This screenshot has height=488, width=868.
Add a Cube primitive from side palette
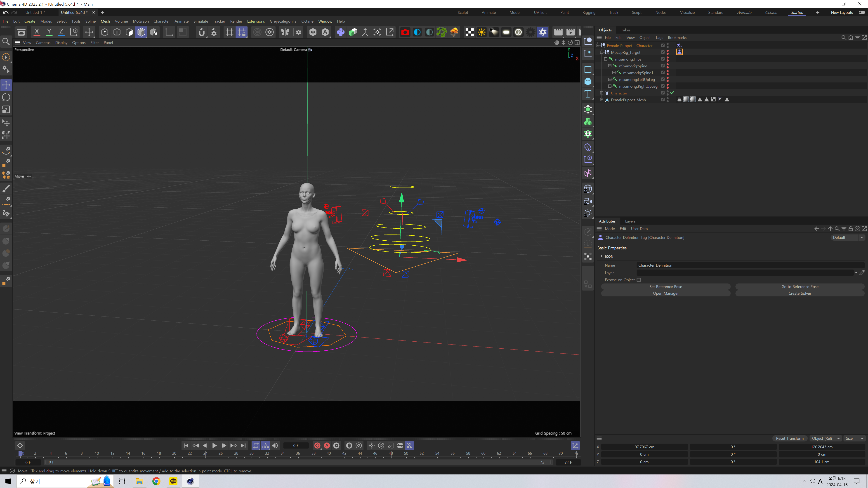click(588, 82)
